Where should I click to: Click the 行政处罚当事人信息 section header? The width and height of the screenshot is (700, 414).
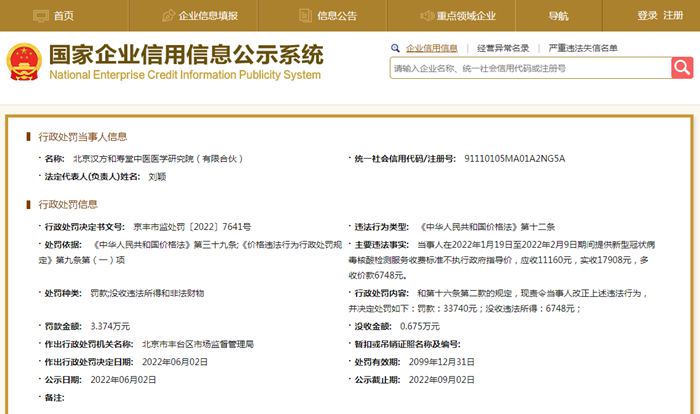(82, 136)
